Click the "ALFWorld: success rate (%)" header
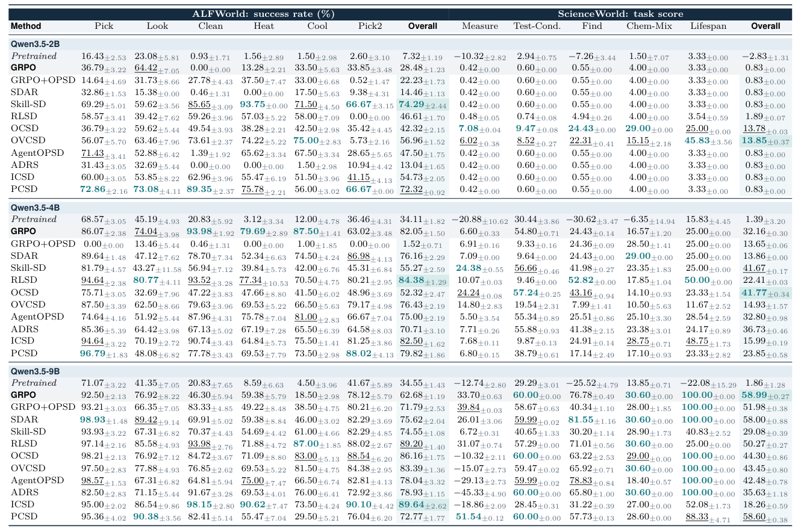801x532 pixels. point(263,14)
